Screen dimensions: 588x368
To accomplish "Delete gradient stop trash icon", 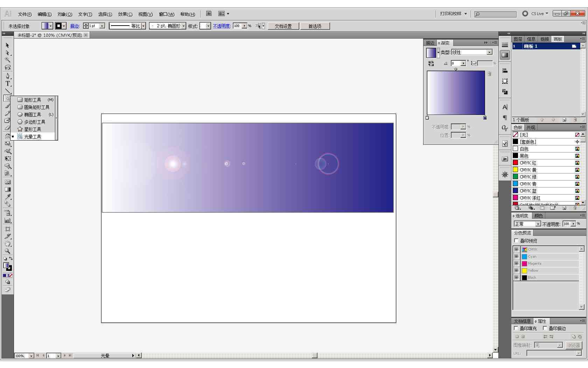I will (x=490, y=74).
